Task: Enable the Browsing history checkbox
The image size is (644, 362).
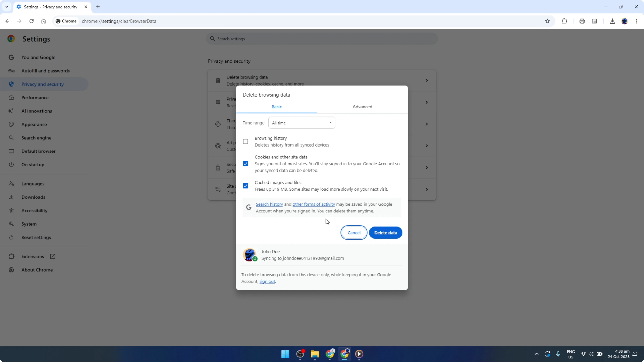Action: tap(246, 141)
